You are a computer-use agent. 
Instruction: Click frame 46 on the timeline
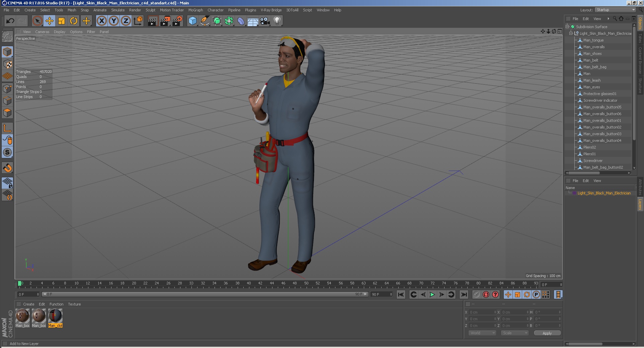pyautogui.click(x=283, y=284)
